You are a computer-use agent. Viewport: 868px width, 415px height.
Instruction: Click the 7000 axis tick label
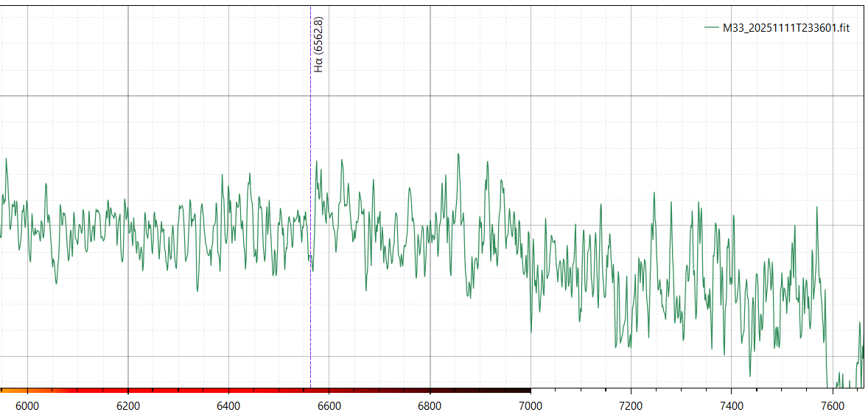click(x=531, y=405)
